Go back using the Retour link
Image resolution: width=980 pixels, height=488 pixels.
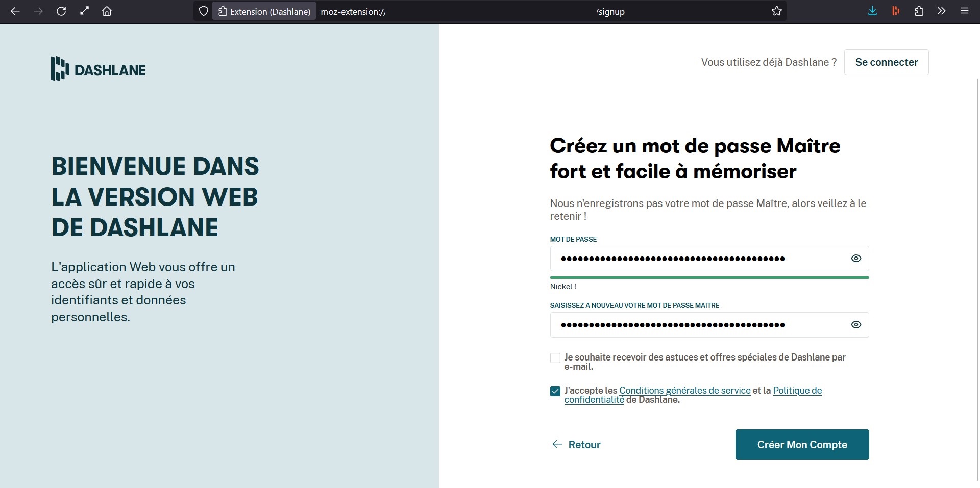tap(576, 445)
